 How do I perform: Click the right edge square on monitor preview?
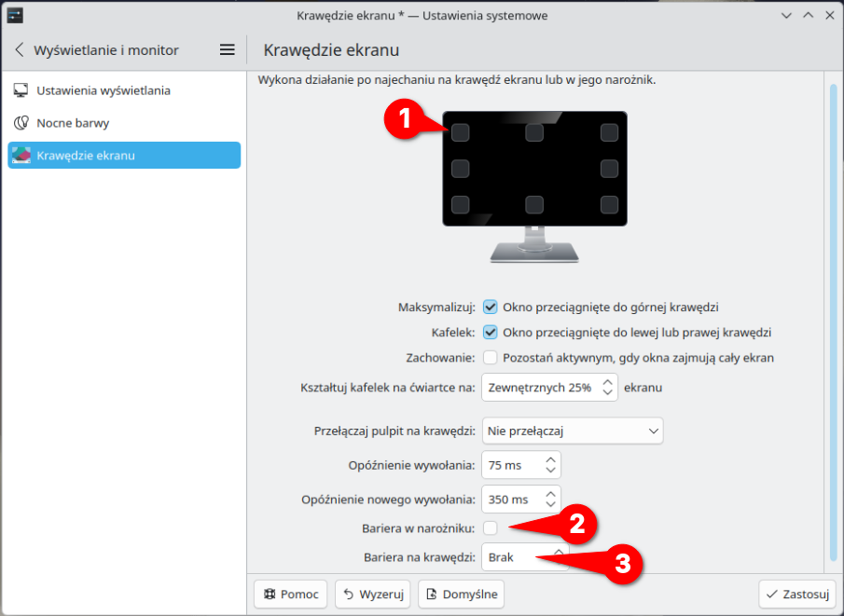pos(609,169)
